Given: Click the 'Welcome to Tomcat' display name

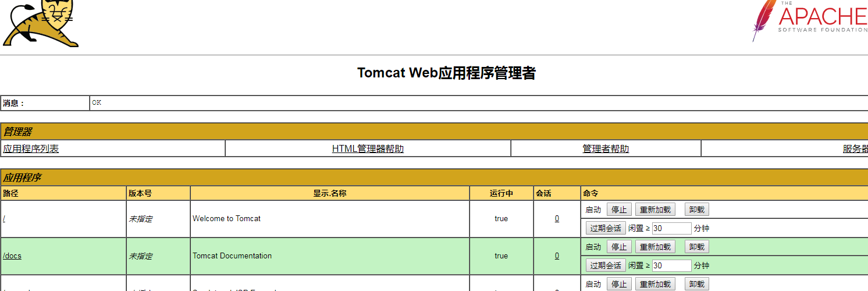Looking at the screenshot, I should [226, 219].
